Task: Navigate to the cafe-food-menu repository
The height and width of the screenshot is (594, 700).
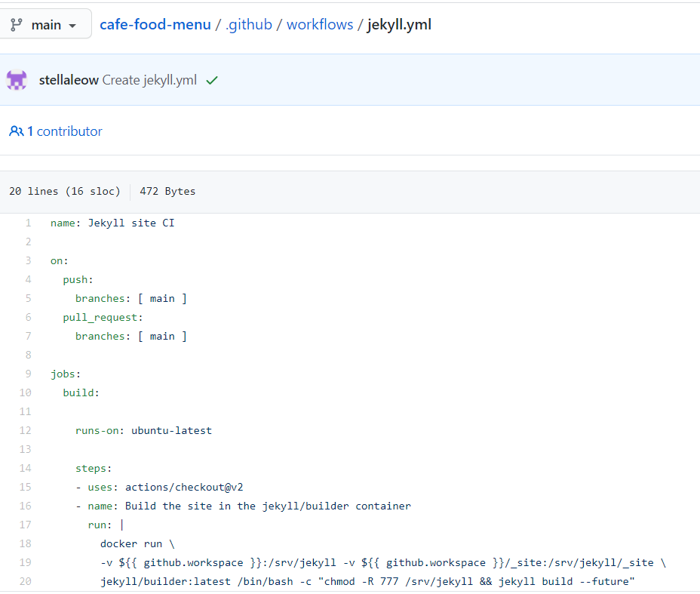Action: click(155, 24)
